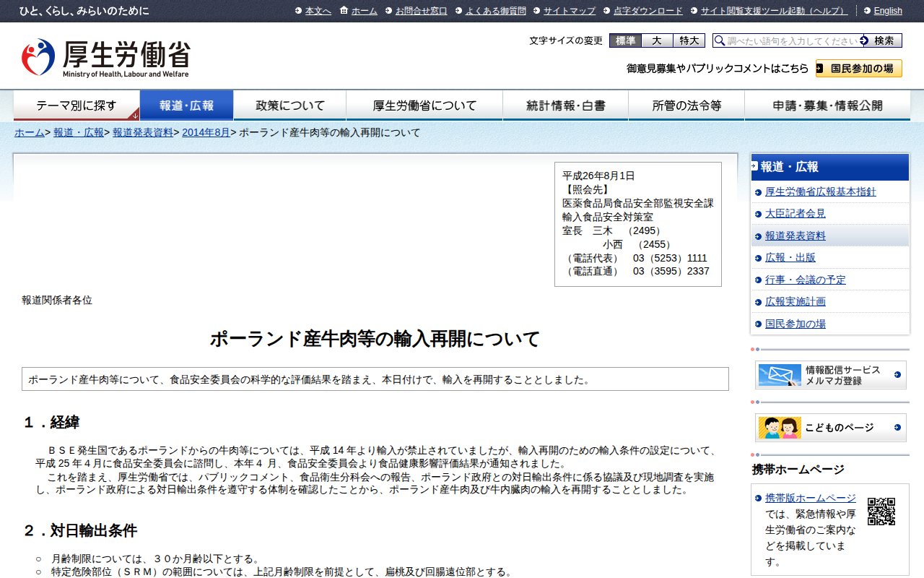
Task: Open the 所管の法令等 navigation tab
Action: [687, 105]
